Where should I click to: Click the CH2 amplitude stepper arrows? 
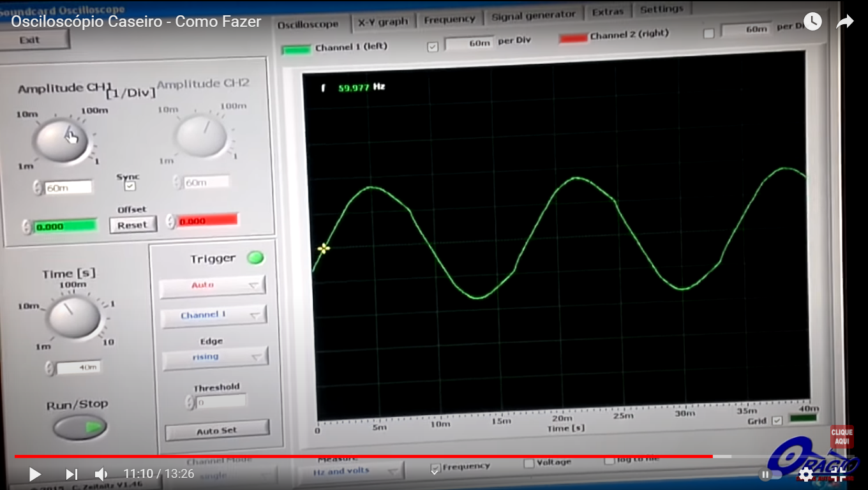177,182
